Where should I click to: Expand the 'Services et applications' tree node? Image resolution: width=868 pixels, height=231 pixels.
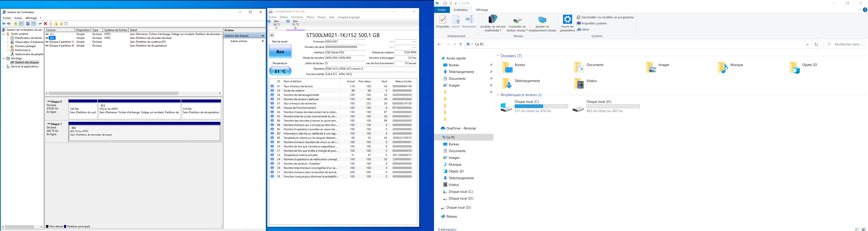click(3, 67)
